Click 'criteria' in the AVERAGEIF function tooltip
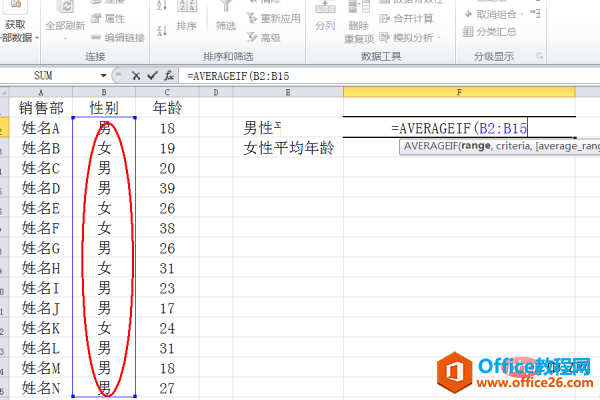600x400 pixels. click(514, 146)
